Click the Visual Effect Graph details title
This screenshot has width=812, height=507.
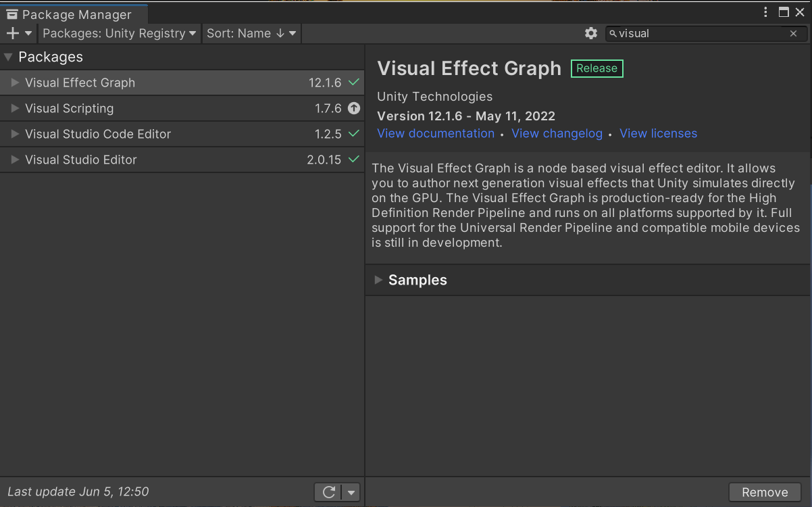[x=470, y=68]
